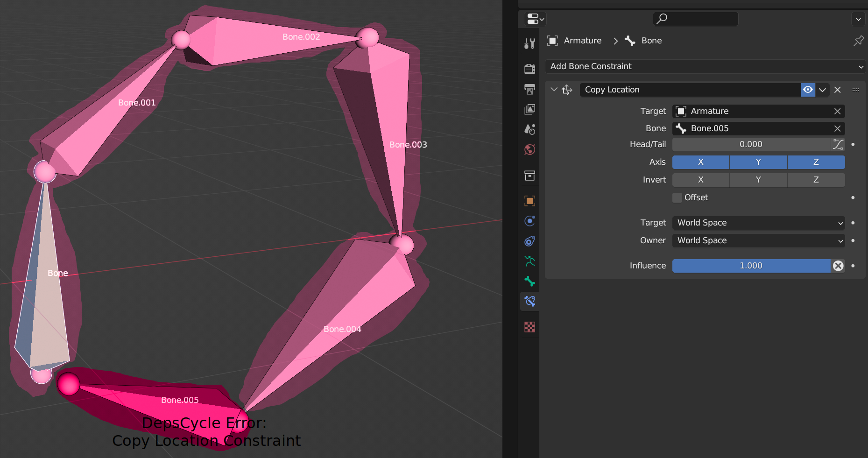Toggle pin of properties context

coord(858,41)
